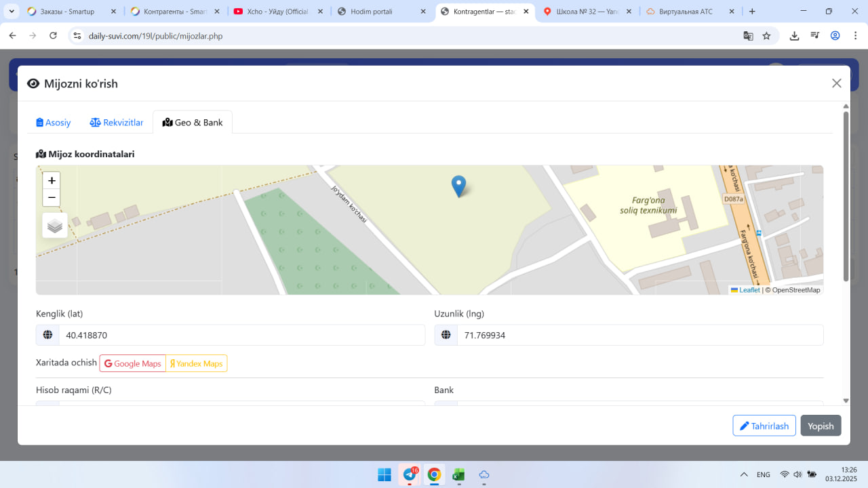Close the Mijozni ko'rish dialog with X
Image resolution: width=868 pixels, height=488 pixels.
[x=837, y=83]
